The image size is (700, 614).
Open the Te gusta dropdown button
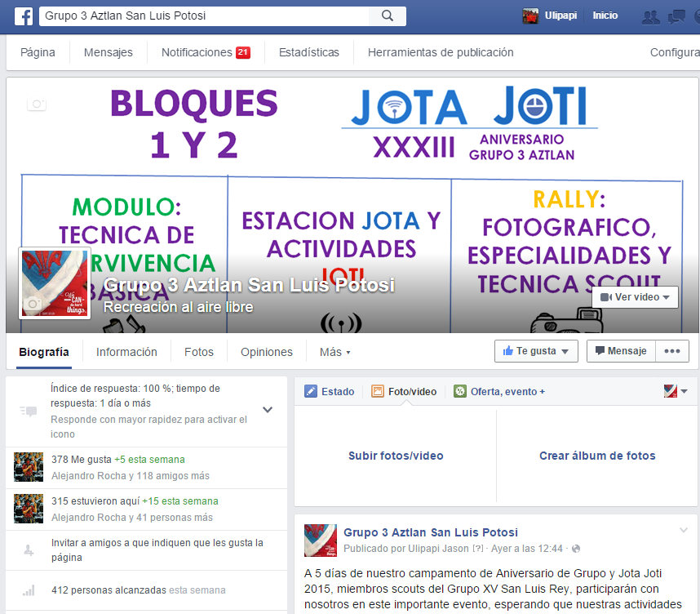(x=536, y=351)
